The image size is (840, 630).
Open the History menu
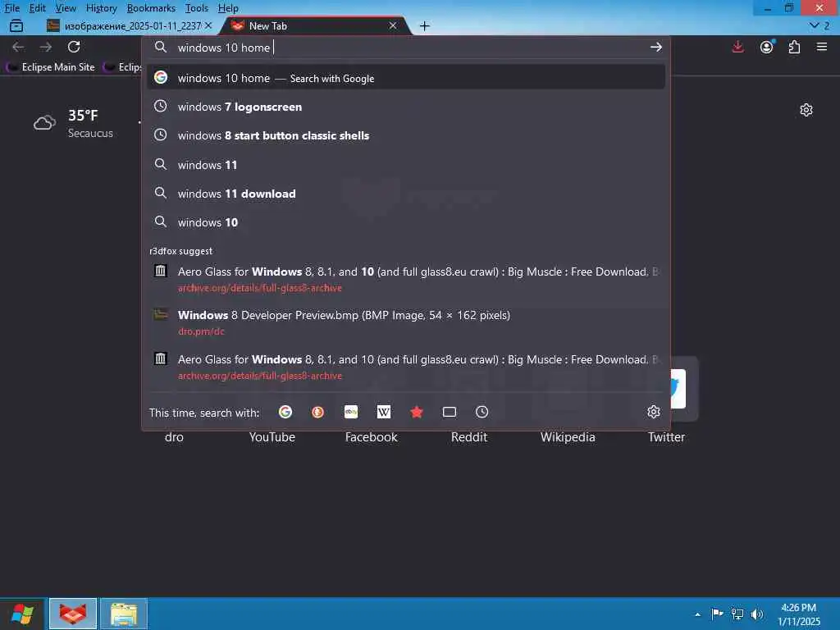click(x=101, y=8)
